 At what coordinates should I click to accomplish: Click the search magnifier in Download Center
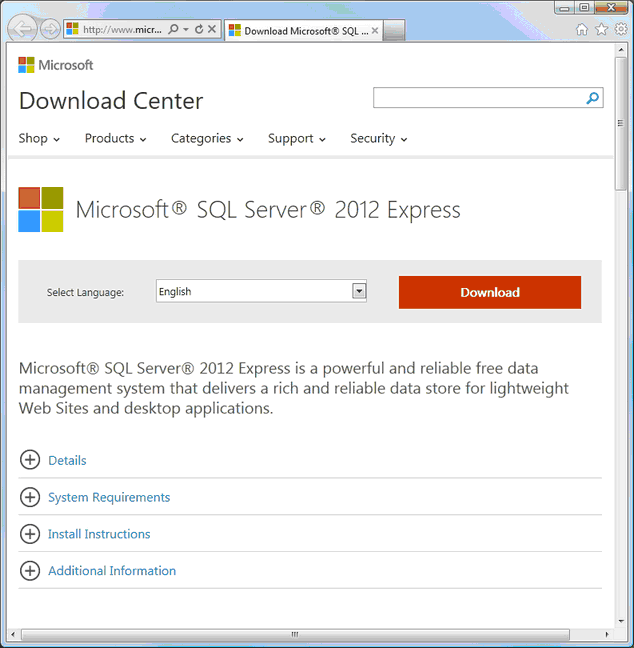tap(592, 98)
